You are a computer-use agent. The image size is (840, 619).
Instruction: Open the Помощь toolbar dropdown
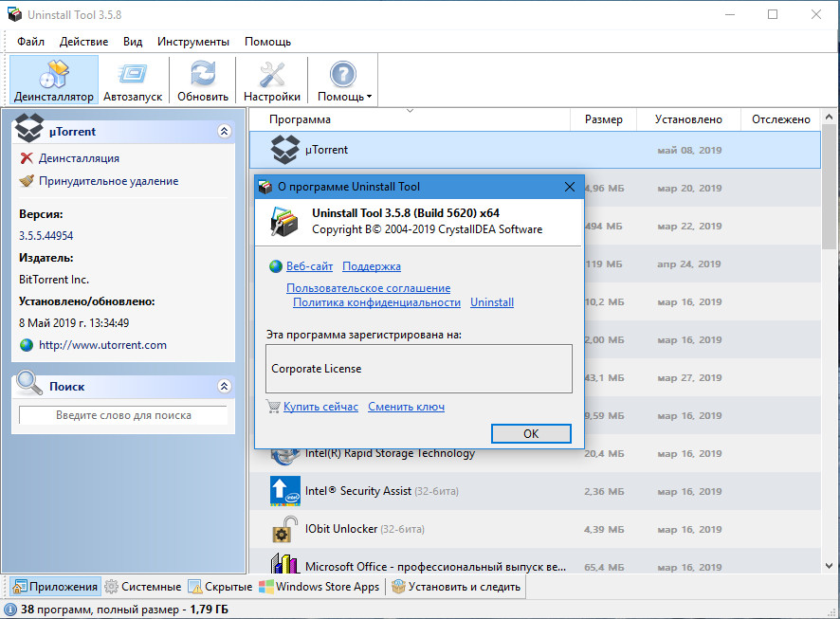(x=343, y=81)
